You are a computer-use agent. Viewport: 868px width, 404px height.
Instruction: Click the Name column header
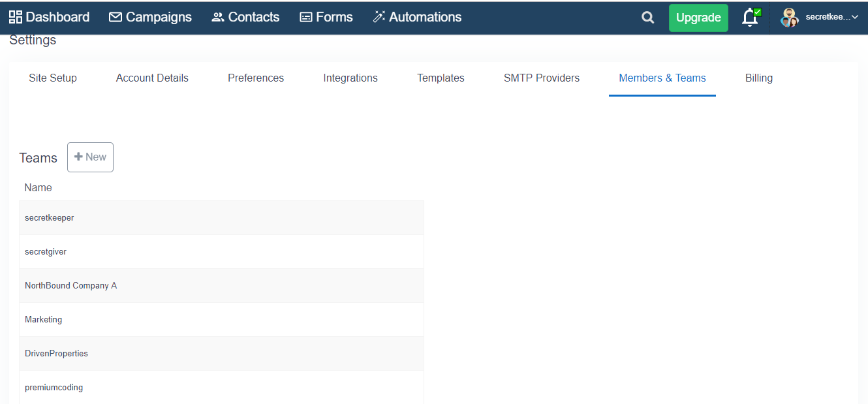(x=38, y=188)
